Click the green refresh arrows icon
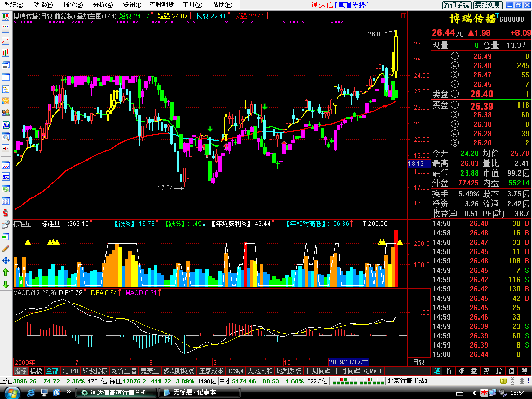The height and width of the screenshot is (399, 532). coord(5,189)
